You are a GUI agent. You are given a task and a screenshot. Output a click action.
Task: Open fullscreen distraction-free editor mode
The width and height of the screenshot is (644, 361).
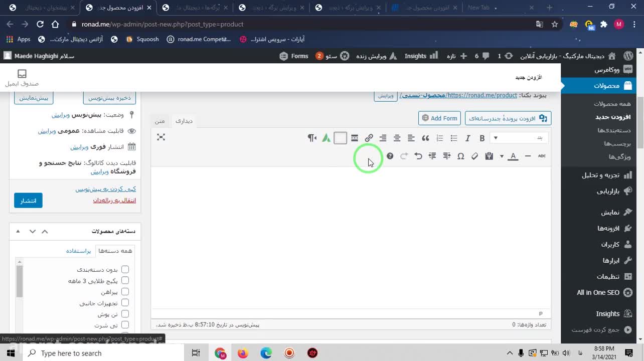pyautogui.click(x=161, y=137)
